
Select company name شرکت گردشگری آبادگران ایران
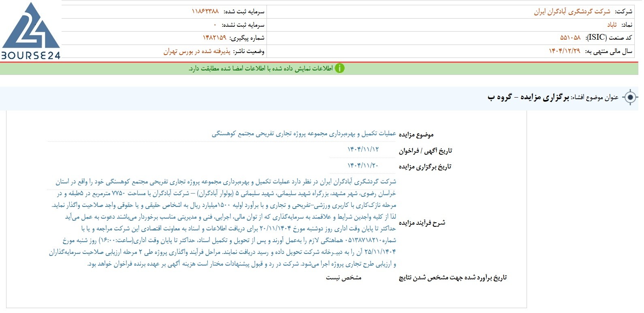pyautogui.click(x=571, y=11)
